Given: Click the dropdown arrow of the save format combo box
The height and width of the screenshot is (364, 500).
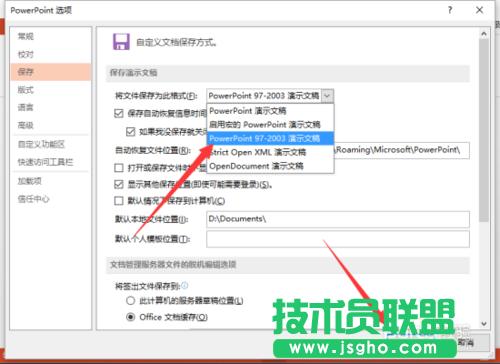Looking at the screenshot, I should click(327, 96).
